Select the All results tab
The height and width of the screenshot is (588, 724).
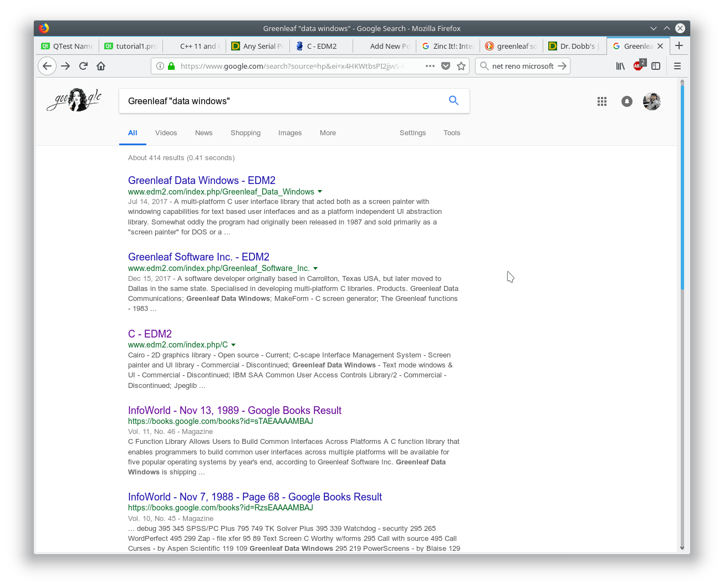coord(132,133)
